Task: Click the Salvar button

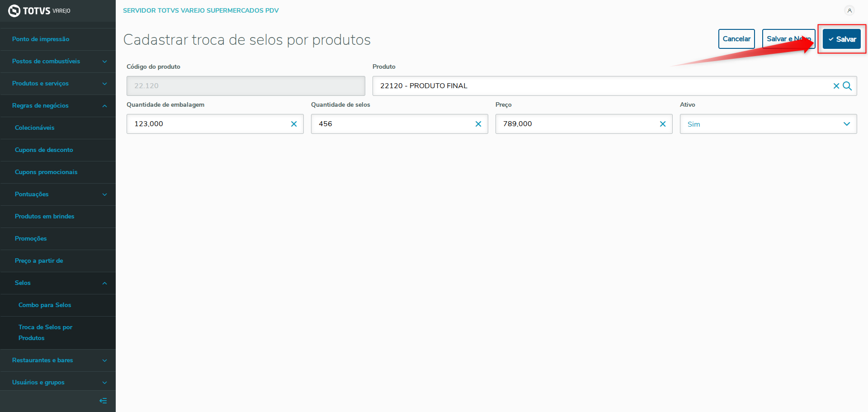Action: pyautogui.click(x=841, y=39)
